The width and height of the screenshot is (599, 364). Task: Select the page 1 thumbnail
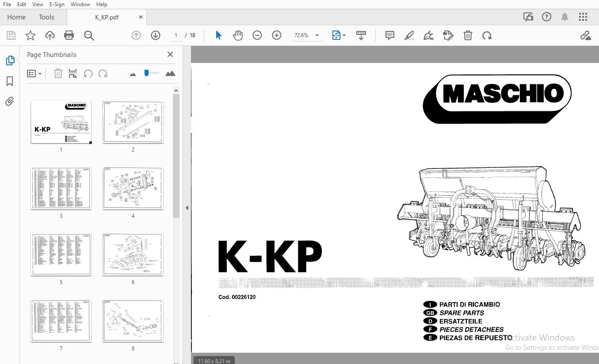point(61,122)
